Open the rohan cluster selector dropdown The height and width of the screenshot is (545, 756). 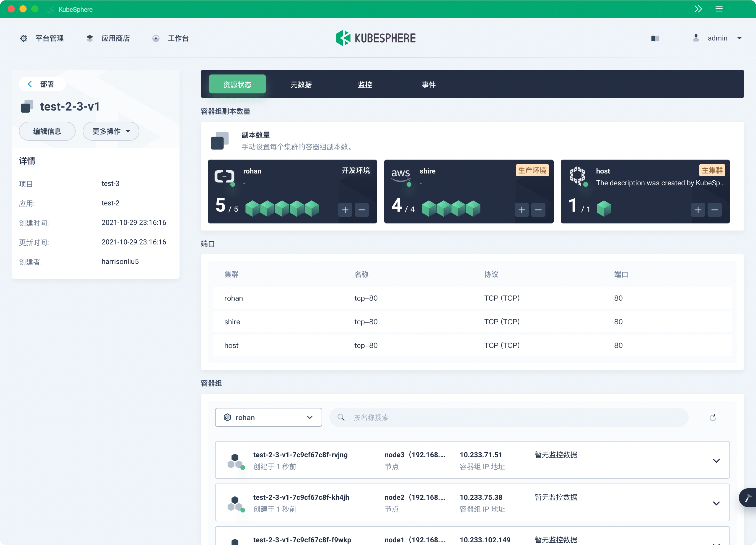[x=268, y=417]
